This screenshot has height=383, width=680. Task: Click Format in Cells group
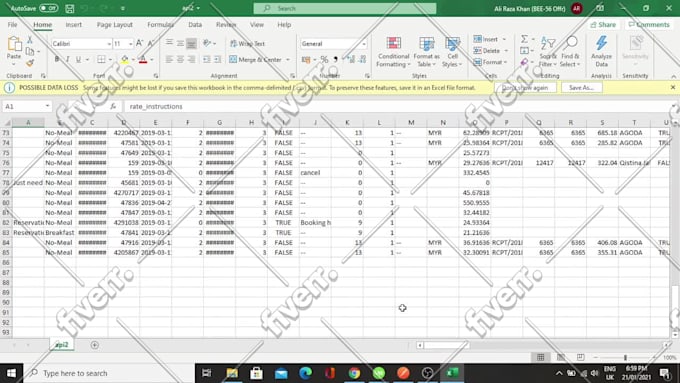(x=490, y=62)
